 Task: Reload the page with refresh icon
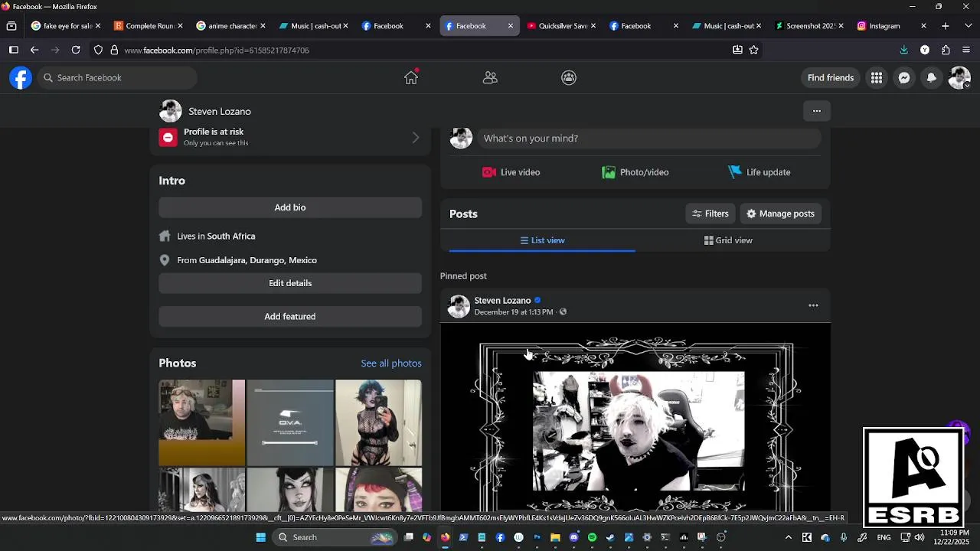point(76,50)
